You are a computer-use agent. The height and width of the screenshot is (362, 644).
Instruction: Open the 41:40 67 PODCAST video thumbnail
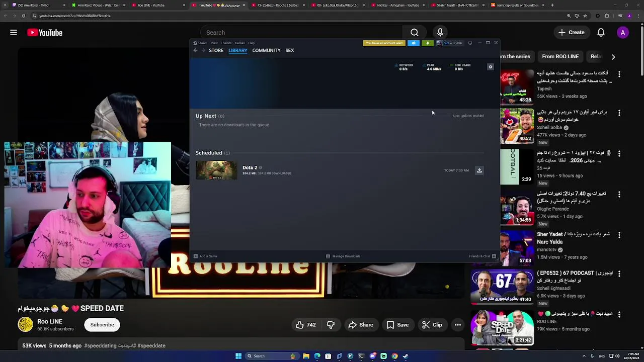coord(502,287)
